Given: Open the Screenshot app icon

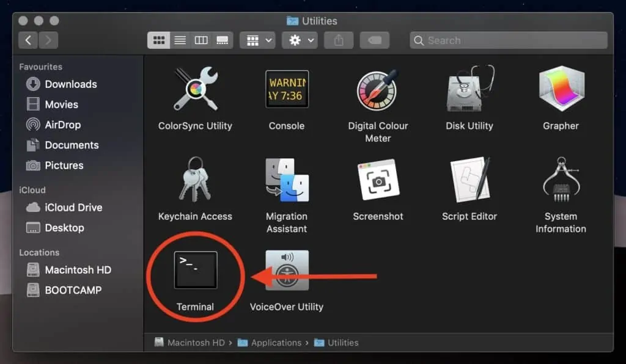Looking at the screenshot, I should pos(378,180).
